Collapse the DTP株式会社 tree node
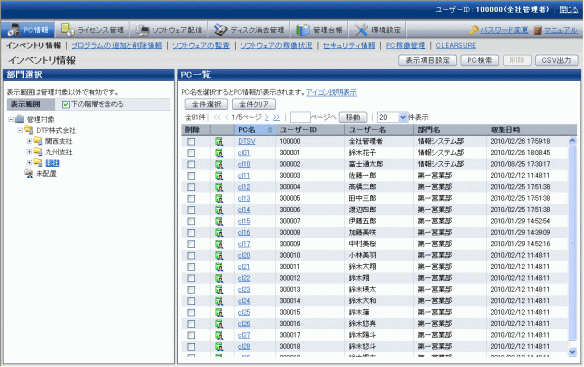The image size is (584, 367). (x=20, y=130)
